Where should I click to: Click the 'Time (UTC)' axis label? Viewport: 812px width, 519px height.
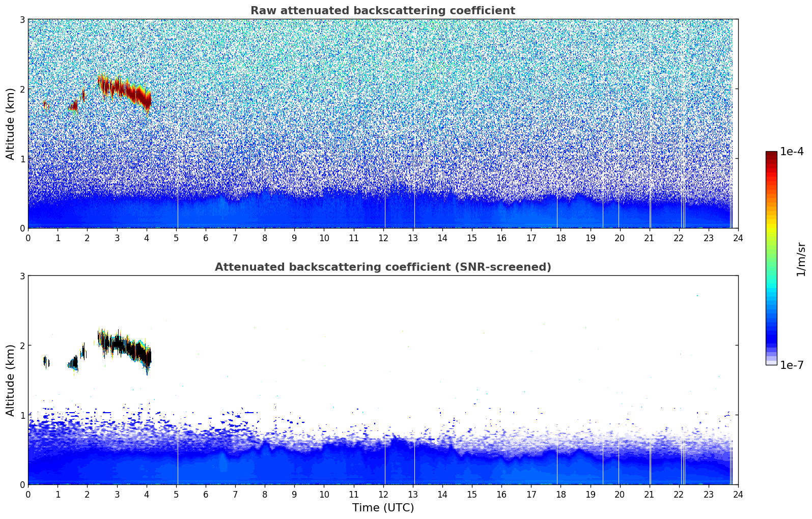point(383,508)
